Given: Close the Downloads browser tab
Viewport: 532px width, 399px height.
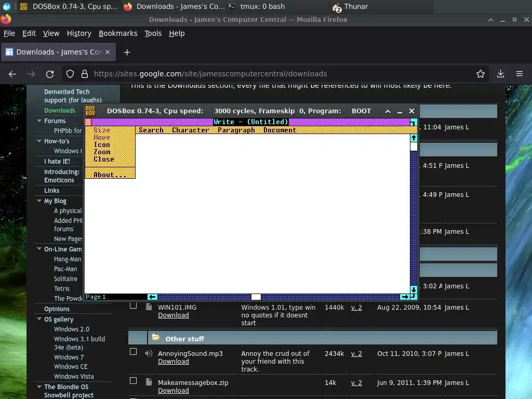Looking at the screenshot, I should [108, 52].
